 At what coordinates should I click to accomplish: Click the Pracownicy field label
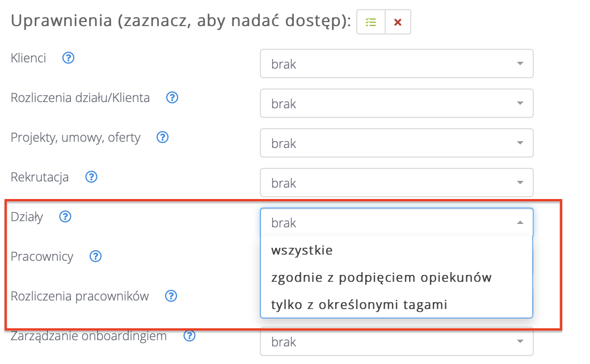point(42,256)
